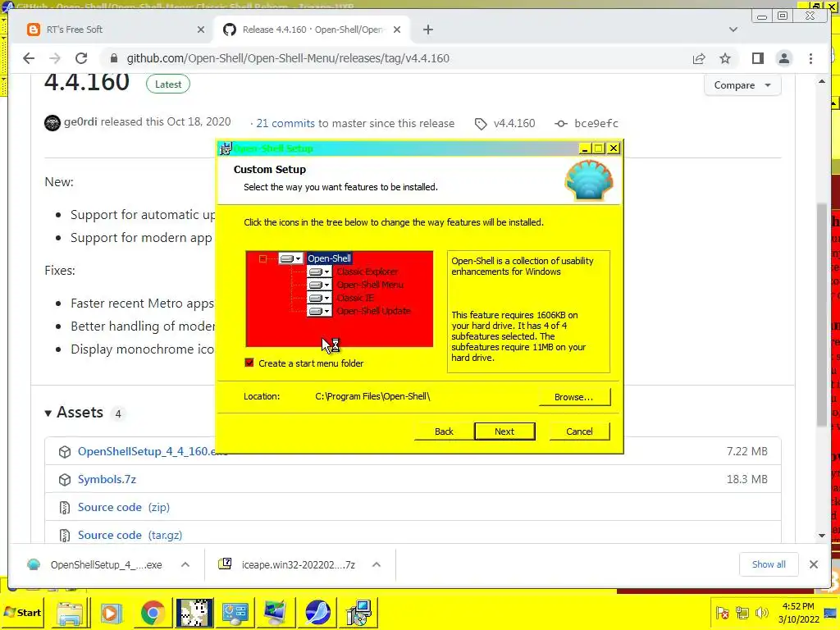840x630 pixels.
Task: Open the Start menu
Action: pos(22,612)
